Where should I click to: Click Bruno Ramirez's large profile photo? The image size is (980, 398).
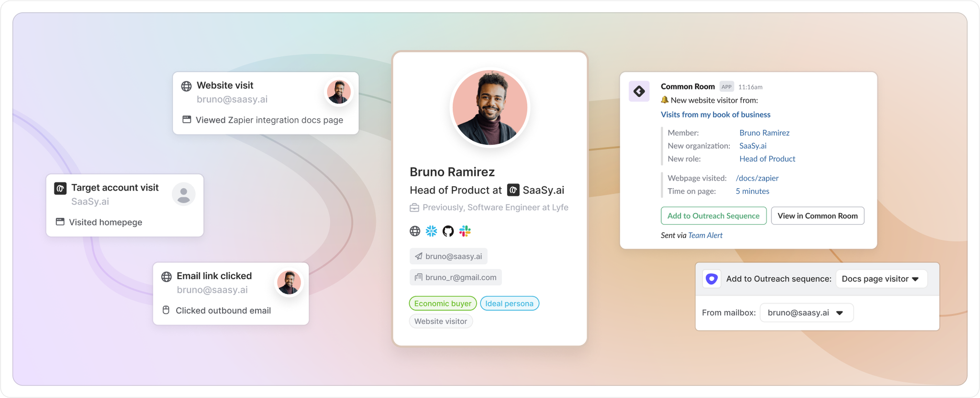490,108
